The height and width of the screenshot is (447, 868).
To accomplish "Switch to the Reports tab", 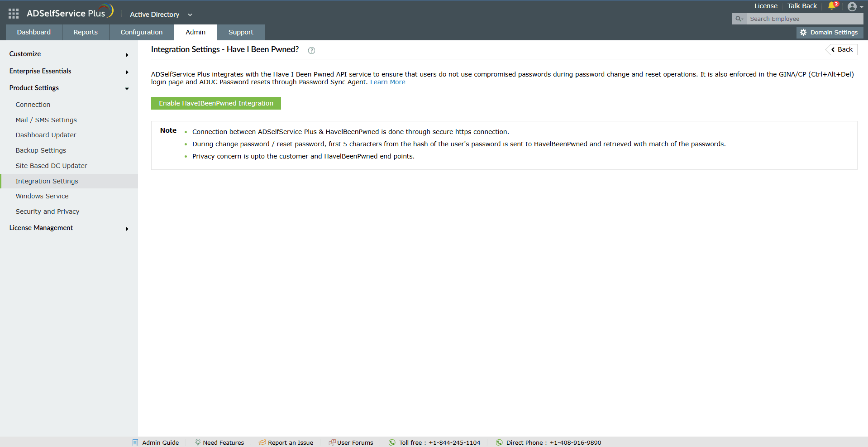I will pyautogui.click(x=86, y=32).
